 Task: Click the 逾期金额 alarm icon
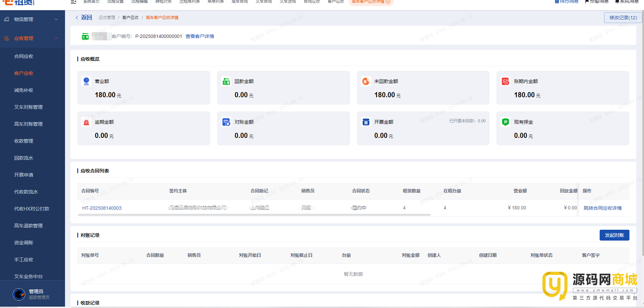click(x=86, y=122)
